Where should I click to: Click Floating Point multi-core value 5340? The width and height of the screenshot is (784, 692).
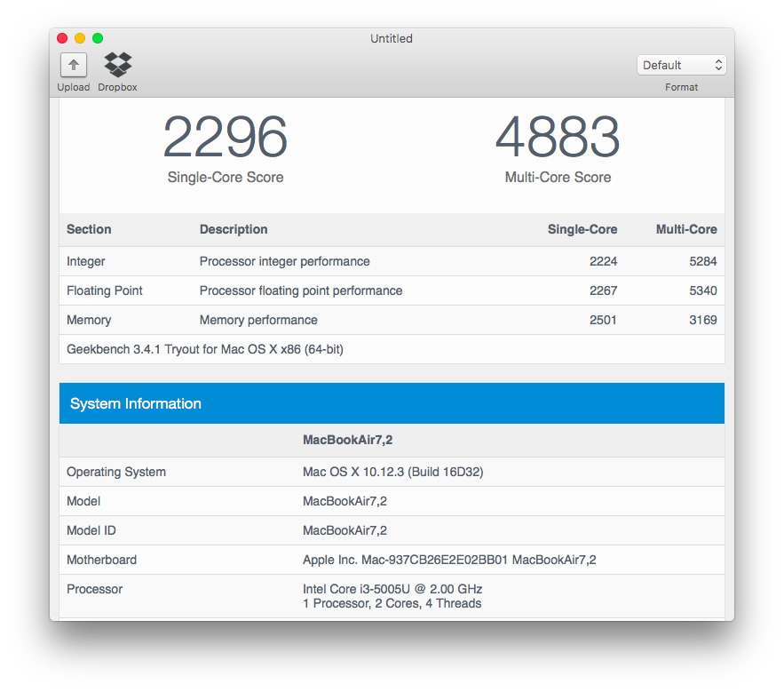click(703, 290)
